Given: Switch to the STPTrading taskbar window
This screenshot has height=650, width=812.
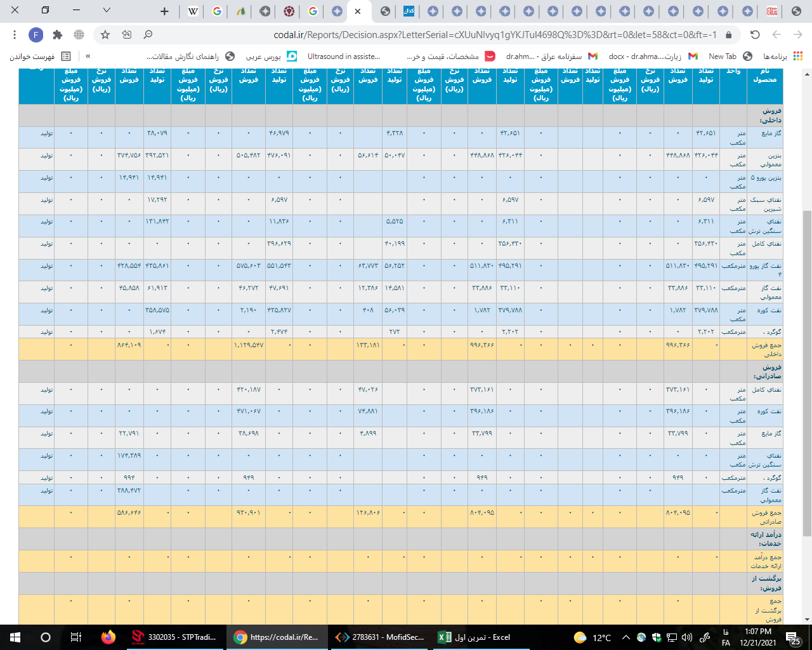Looking at the screenshot, I should click(174, 637).
